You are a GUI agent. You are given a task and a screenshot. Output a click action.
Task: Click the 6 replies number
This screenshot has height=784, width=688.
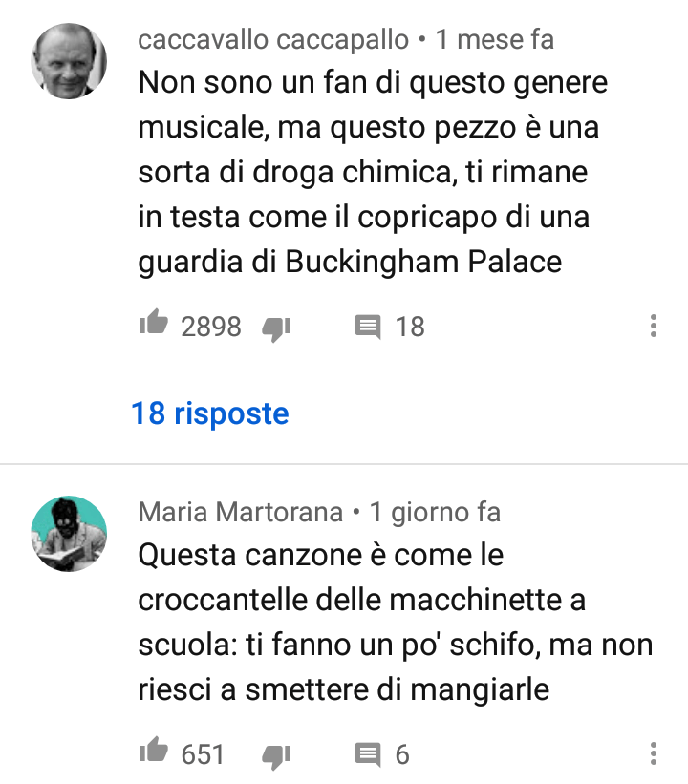[402, 755]
